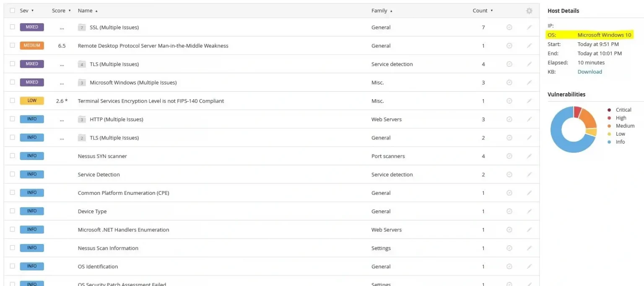
Task: Open Microsoft .NET Handlers Enumeration finding
Action: pos(123,230)
